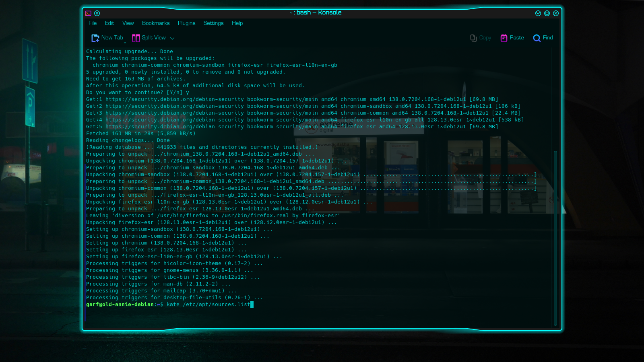This screenshot has height=362, width=644.
Task: Click the Get:1 security.debian.org URL
Action: [x=175, y=99]
